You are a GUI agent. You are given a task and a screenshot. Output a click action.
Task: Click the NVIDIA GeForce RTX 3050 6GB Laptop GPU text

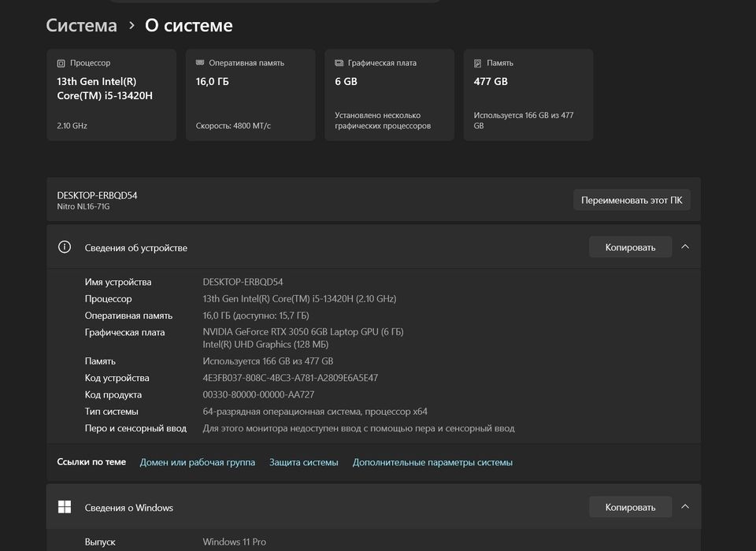(303, 332)
